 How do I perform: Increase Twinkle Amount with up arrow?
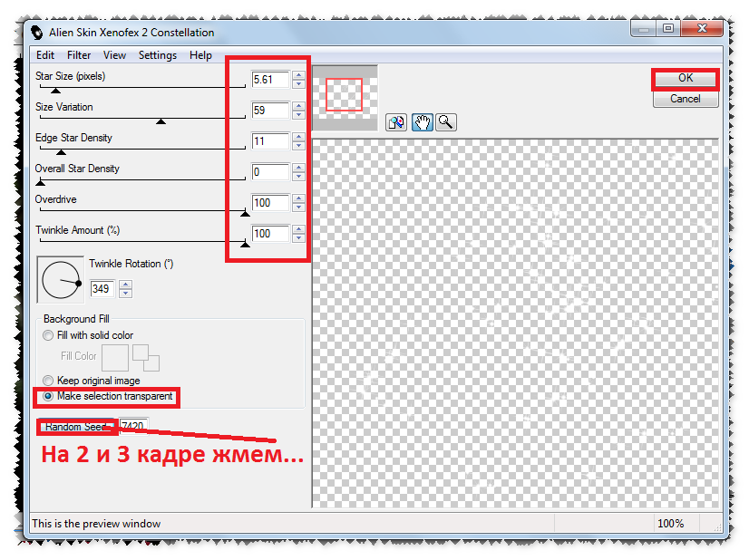point(298,229)
